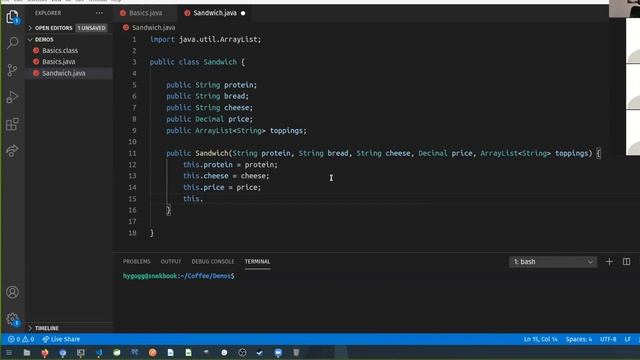Place cursor after "this." on line 15

203,199
